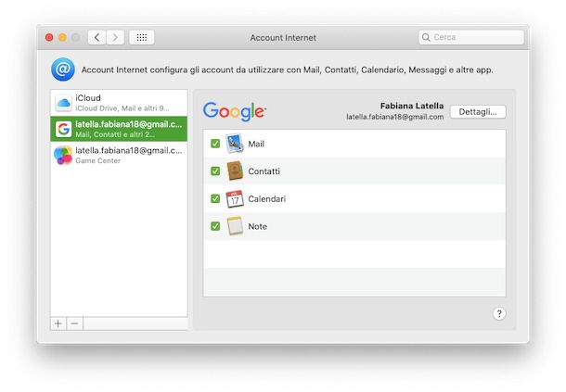
Task: Click the Note notepad icon
Action: (235, 226)
